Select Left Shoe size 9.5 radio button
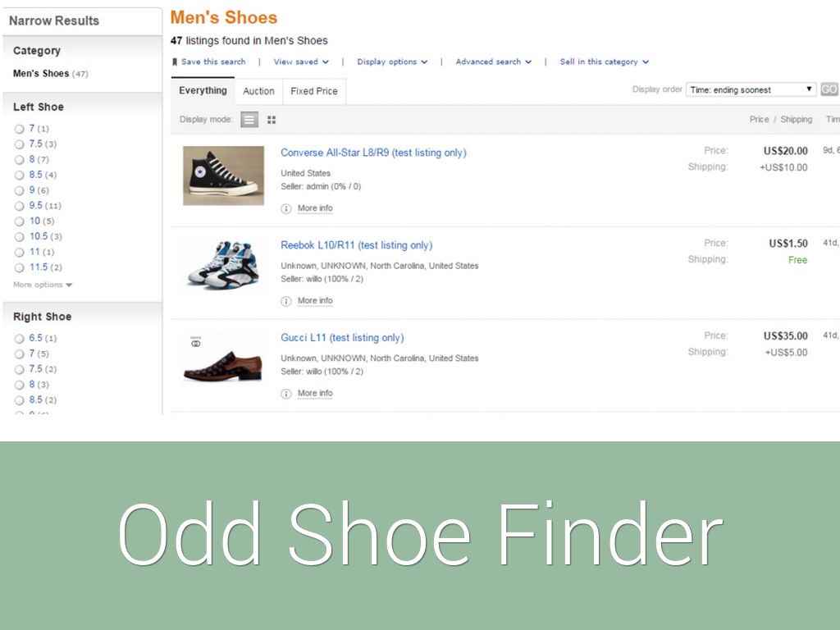 (x=20, y=206)
